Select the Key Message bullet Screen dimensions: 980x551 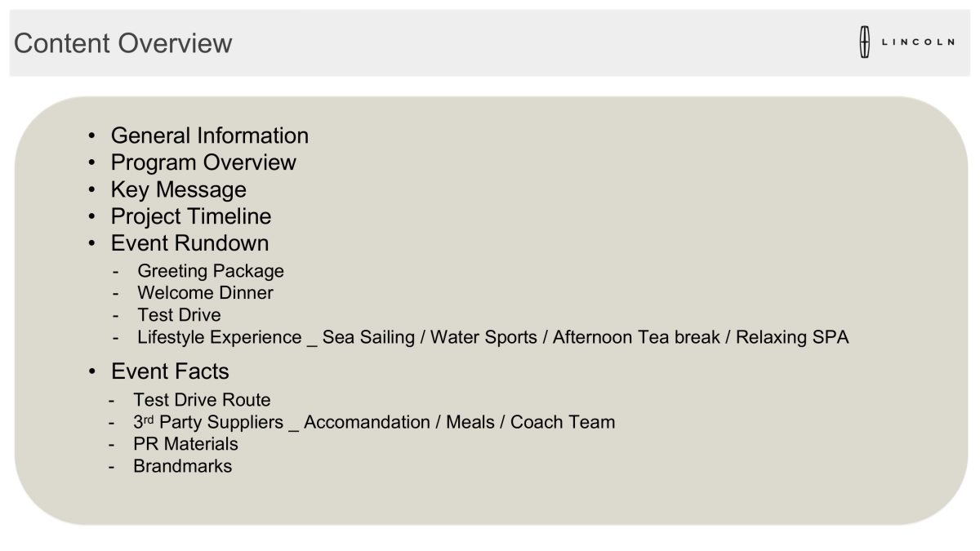point(178,189)
